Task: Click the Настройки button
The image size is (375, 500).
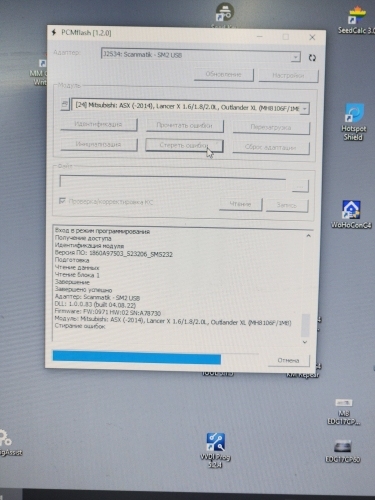Action: tap(288, 76)
